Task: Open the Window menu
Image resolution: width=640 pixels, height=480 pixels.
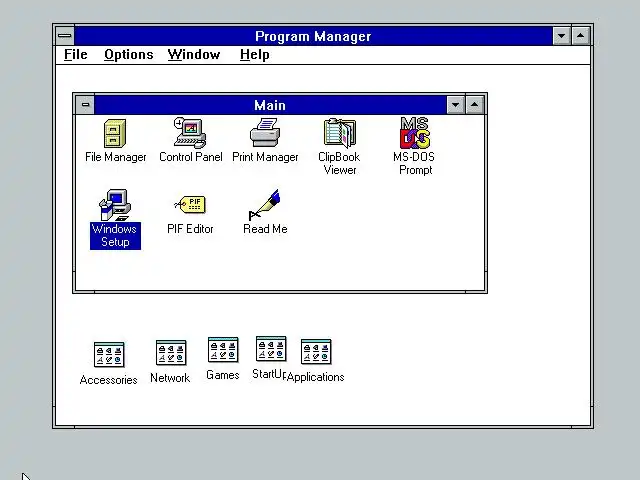Action: (194, 55)
